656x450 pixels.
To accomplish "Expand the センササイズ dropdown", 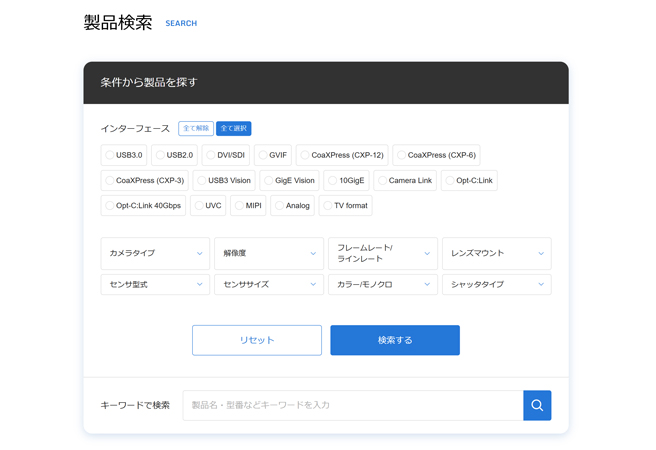I will coord(269,284).
